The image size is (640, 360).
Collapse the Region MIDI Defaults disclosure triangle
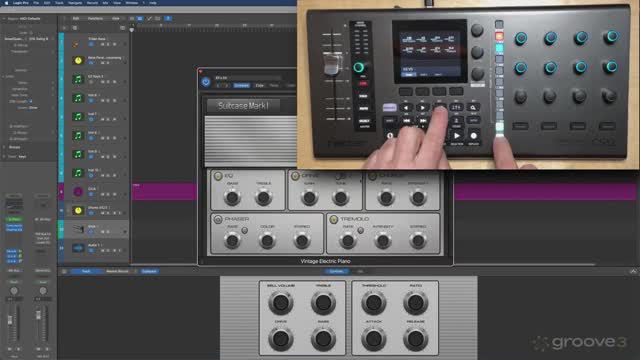(x=4, y=19)
